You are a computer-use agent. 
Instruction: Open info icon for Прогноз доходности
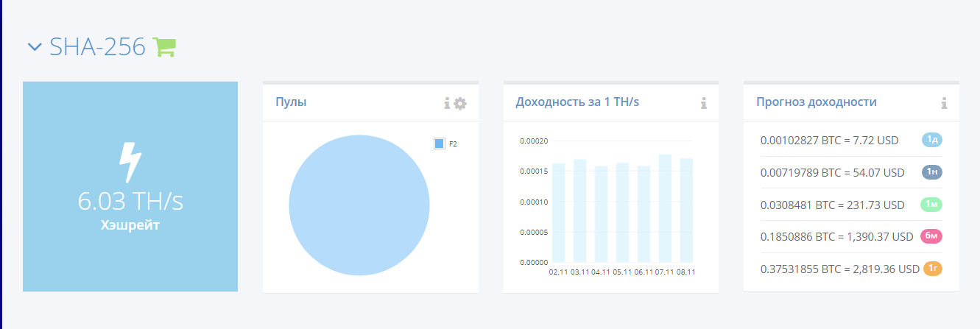click(x=944, y=103)
